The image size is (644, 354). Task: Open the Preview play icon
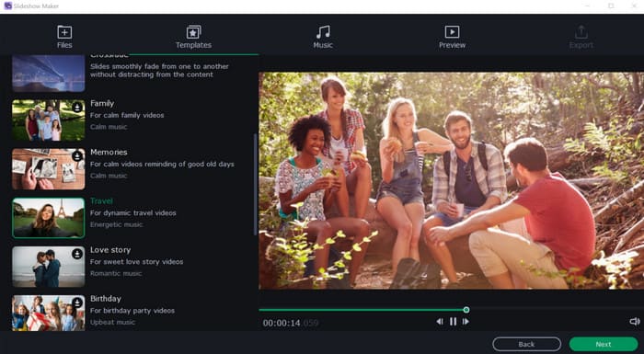[452, 32]
